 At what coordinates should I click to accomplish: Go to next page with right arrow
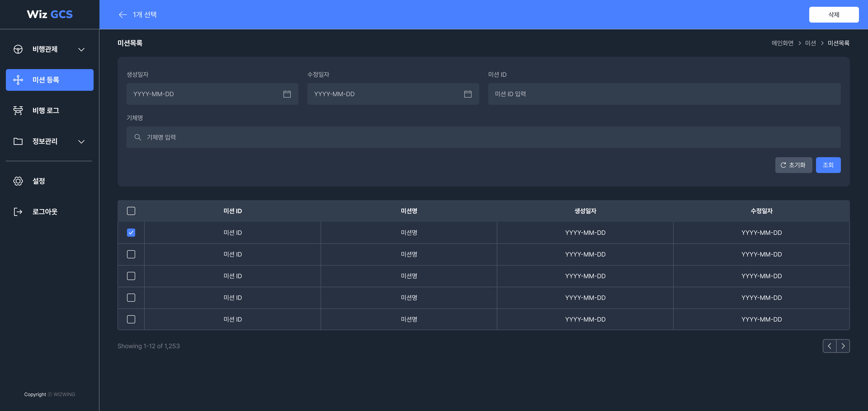point(843,346)
